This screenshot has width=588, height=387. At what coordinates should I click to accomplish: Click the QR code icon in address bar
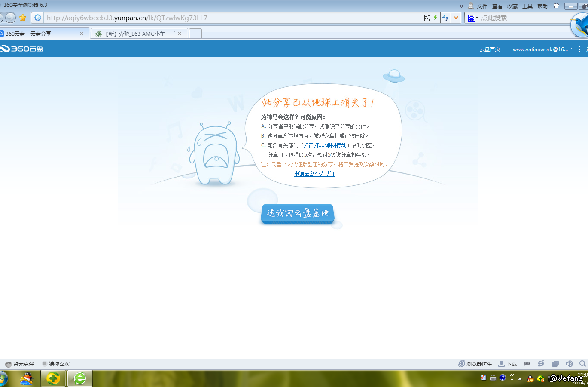click(x=427, y=18)
